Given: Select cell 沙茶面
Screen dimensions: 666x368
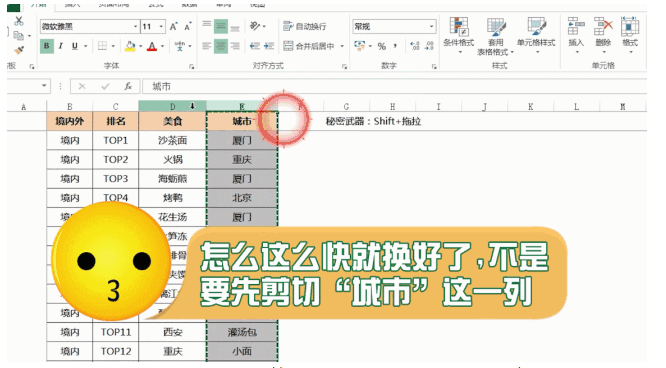Looking at the screenshot, I should coord(172,140).
